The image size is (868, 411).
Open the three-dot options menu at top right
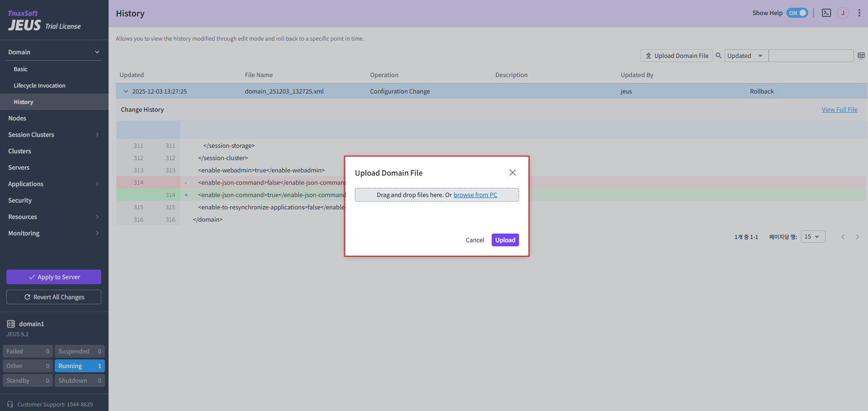click(859, 13)
